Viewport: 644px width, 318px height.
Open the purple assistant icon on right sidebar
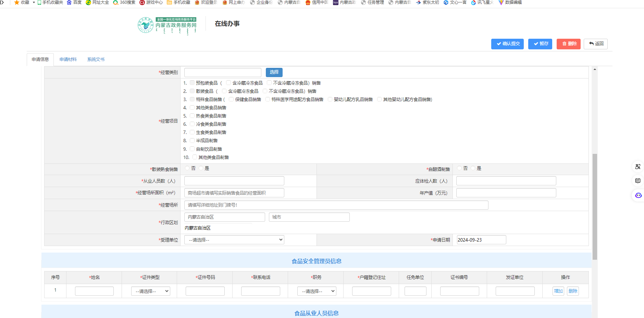point(638,195)
